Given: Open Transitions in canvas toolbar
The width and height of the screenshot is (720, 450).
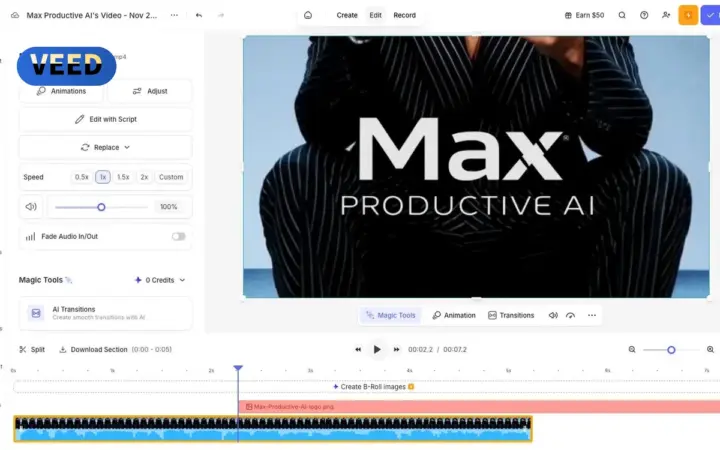Looking at the screenshot, I should coord(511,315).
